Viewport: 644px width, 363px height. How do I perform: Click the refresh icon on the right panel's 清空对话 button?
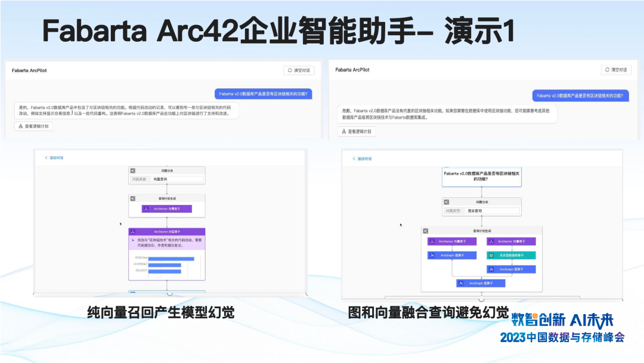[607, 70]
